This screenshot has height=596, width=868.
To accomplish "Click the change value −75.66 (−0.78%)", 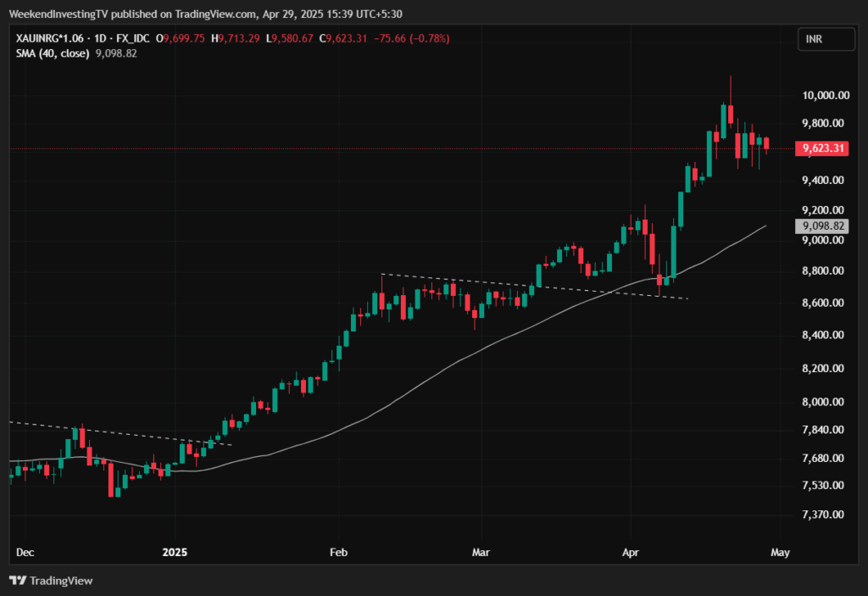I will tap(412, 38).
